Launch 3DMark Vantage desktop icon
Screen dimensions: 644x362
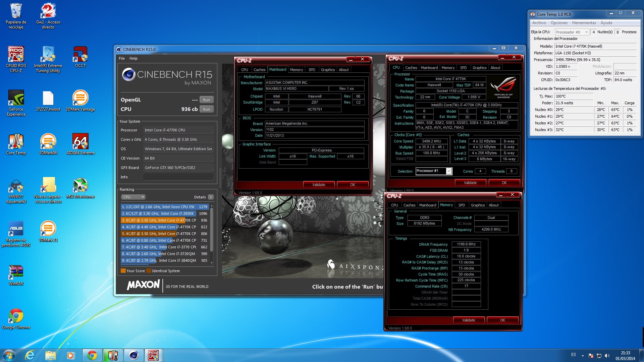(80, 101)
